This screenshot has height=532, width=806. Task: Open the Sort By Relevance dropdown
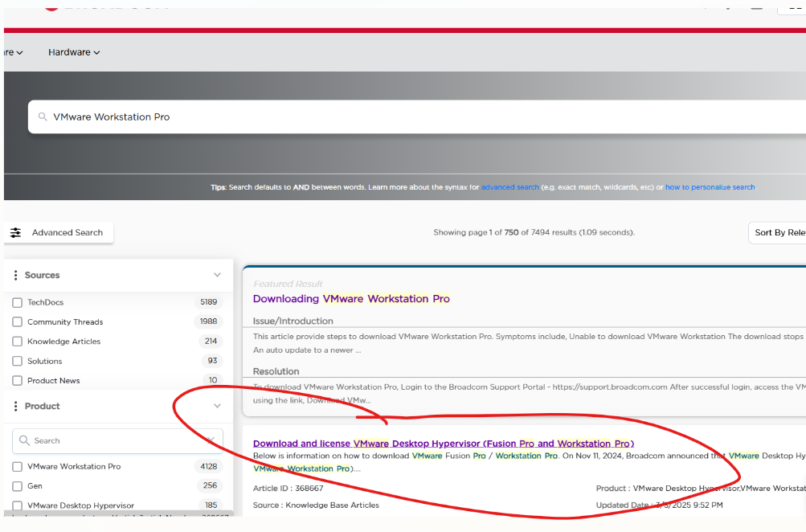pyautogui.click(x=777, y=232)
